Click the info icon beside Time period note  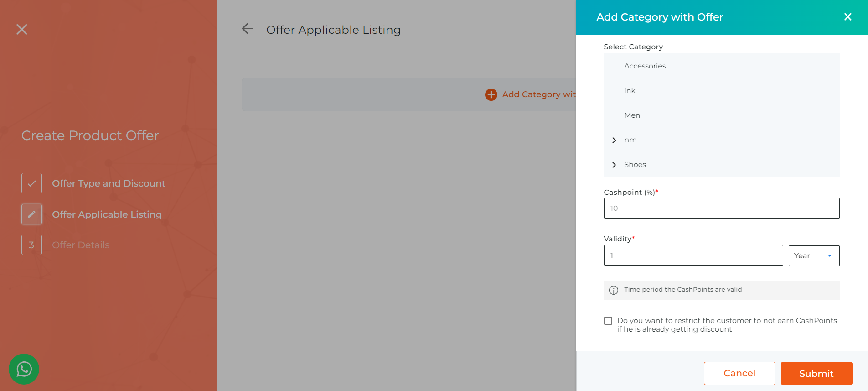pos(614,290)
